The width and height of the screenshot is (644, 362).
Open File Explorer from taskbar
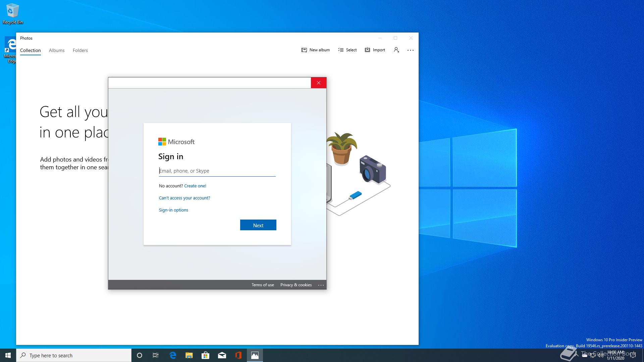189,355
